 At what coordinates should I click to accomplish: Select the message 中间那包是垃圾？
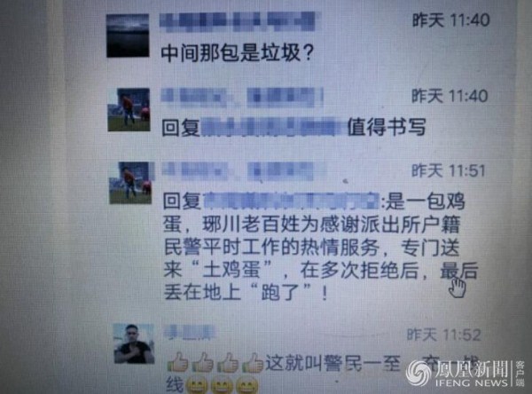tap(237, 53)
